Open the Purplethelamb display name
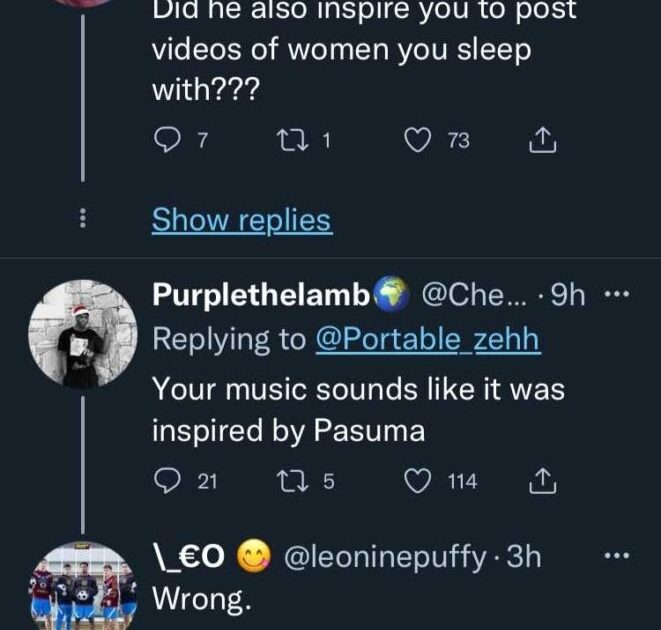The image size is (661, 630). pos(262,295)
